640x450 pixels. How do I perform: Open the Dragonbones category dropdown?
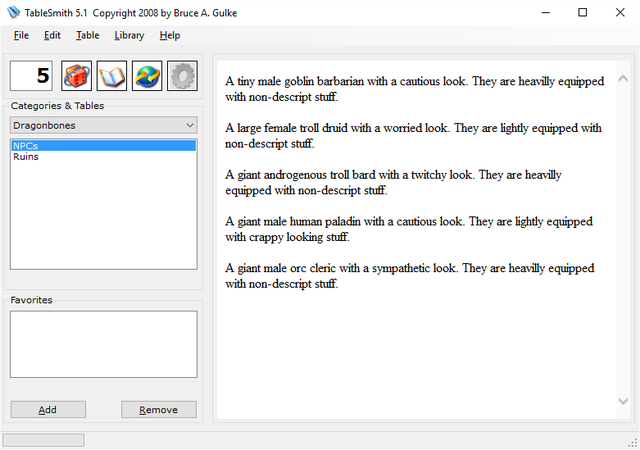pyautogui.click(x=104, y=125)
